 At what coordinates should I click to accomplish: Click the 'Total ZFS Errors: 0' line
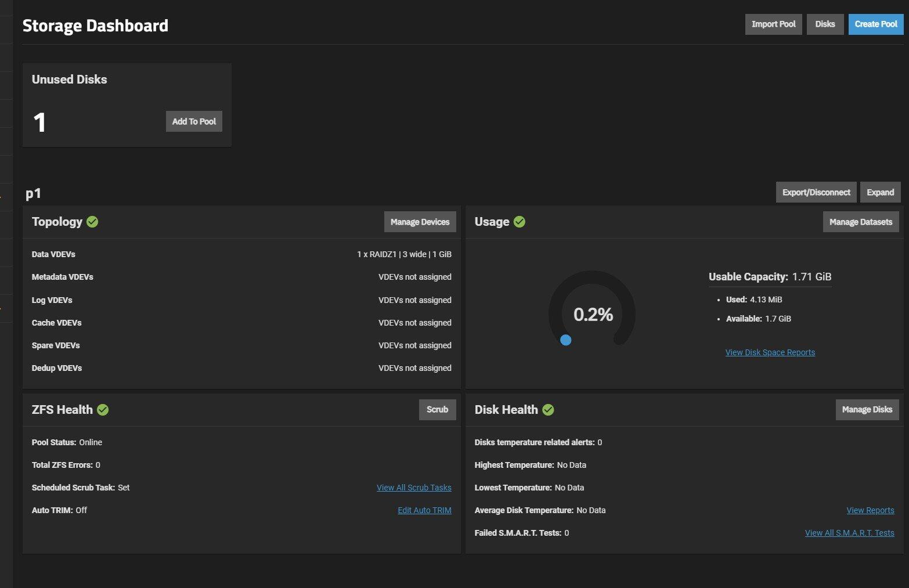tap(66, 465)
